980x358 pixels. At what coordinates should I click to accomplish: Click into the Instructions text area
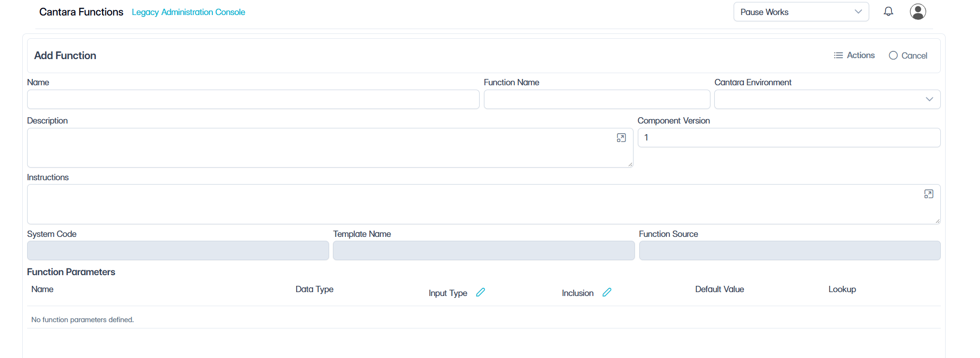[x=483, y=204]
